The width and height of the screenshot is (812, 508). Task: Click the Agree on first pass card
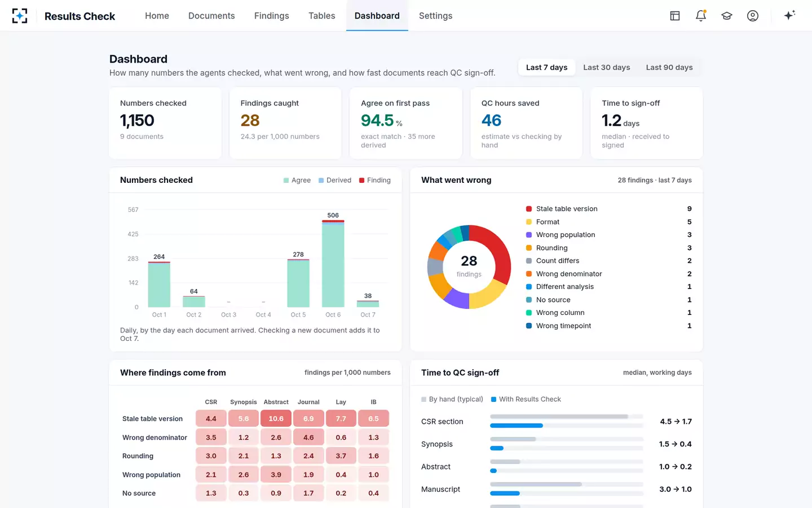pyautogui.click(x=406, y=123)
